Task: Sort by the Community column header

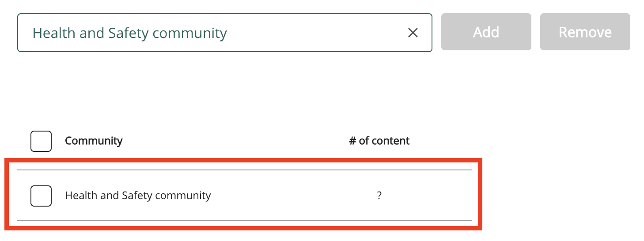Action: point(94,141)
